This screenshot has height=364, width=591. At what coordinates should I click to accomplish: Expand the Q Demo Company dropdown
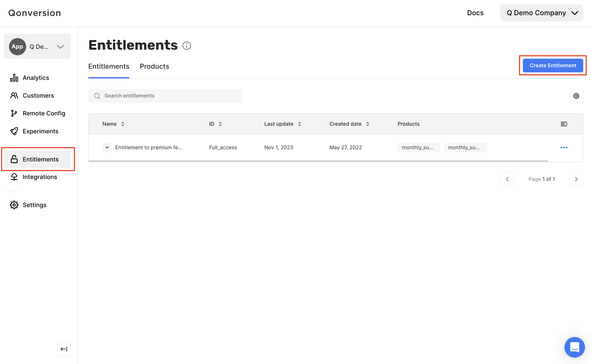541,13
